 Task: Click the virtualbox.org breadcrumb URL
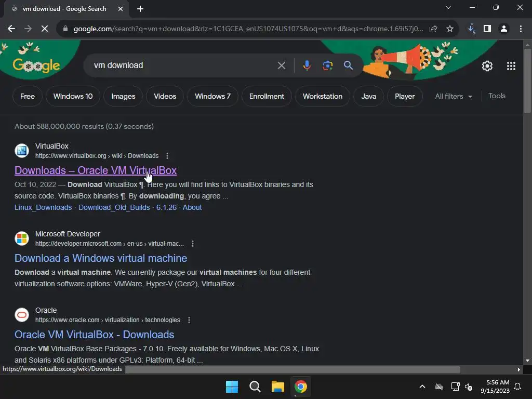click(97, 156)
